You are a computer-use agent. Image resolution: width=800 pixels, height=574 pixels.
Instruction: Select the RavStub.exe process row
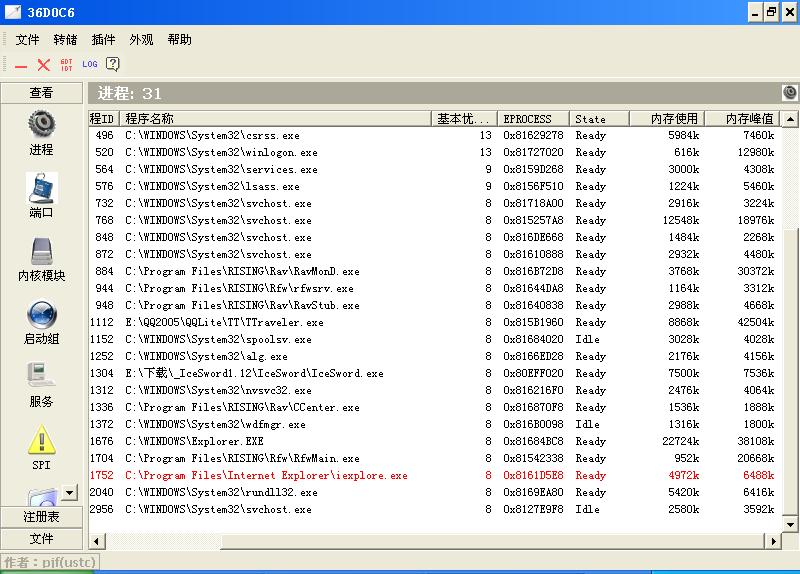[x=434, y=305]
